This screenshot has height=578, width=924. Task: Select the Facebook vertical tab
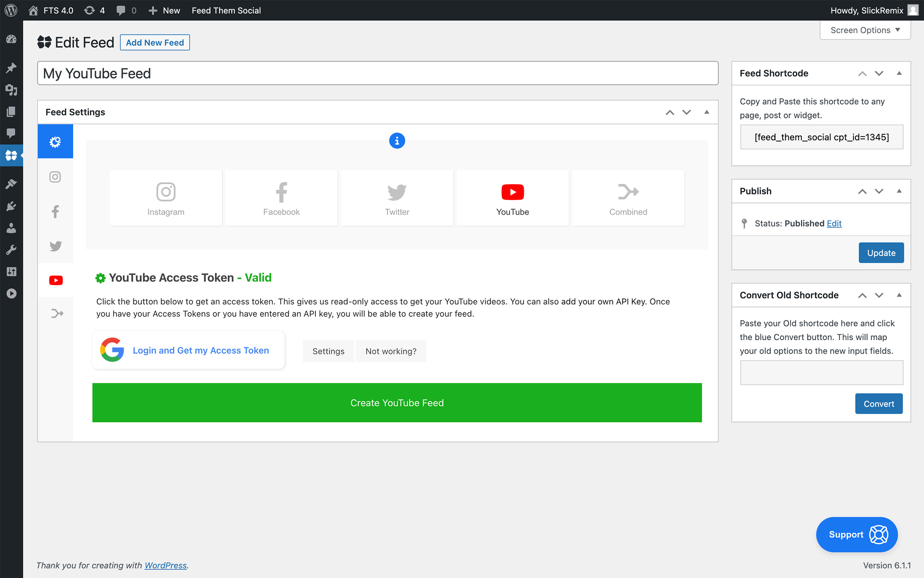click(55, 212)
